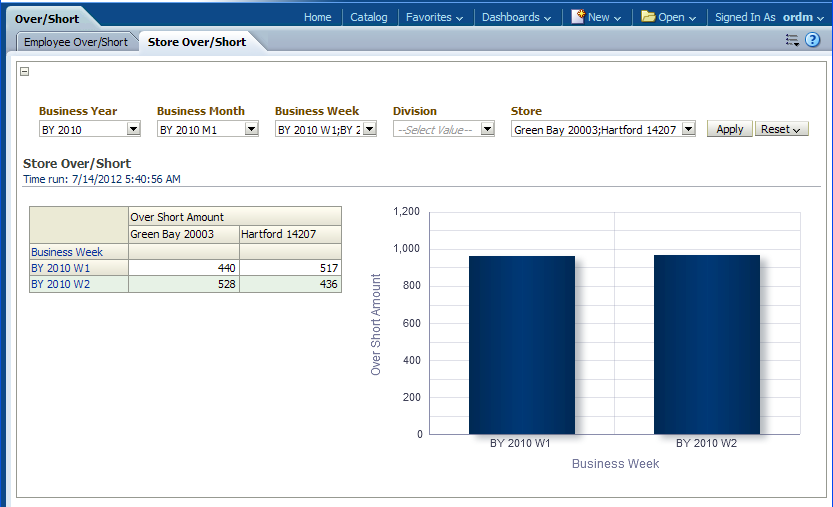
Task: Click the Apply button
Action: click(729, 129)
